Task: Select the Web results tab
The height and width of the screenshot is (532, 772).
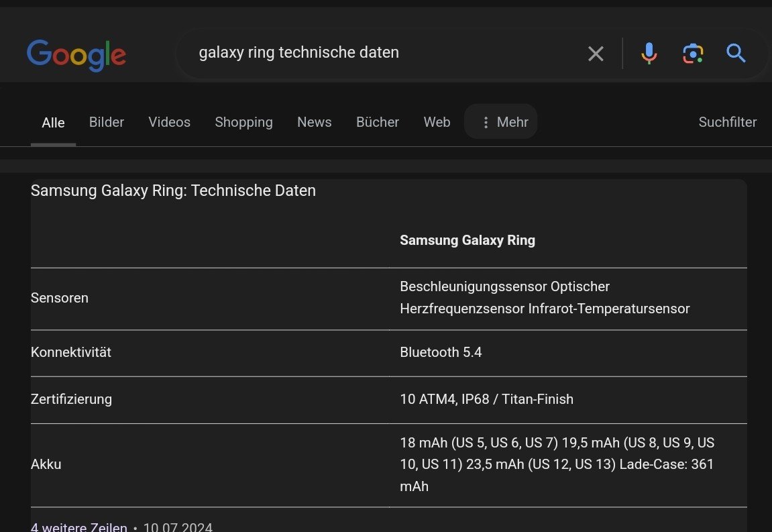Action: (437, 122)
